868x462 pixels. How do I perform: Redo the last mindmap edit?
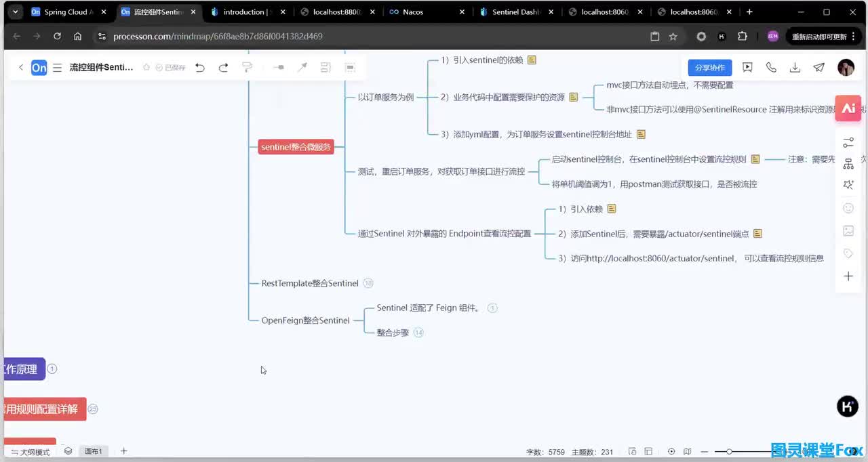click(223, 67)
